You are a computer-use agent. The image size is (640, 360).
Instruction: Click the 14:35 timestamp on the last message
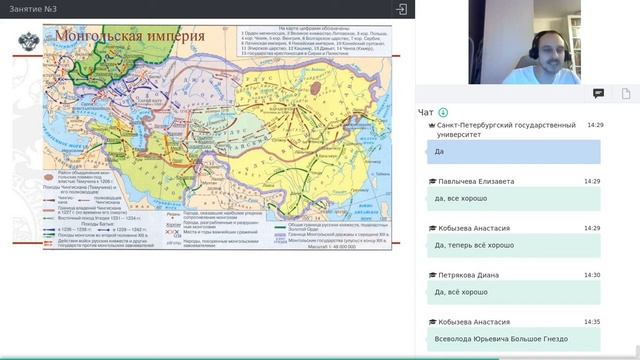[592, 322]
